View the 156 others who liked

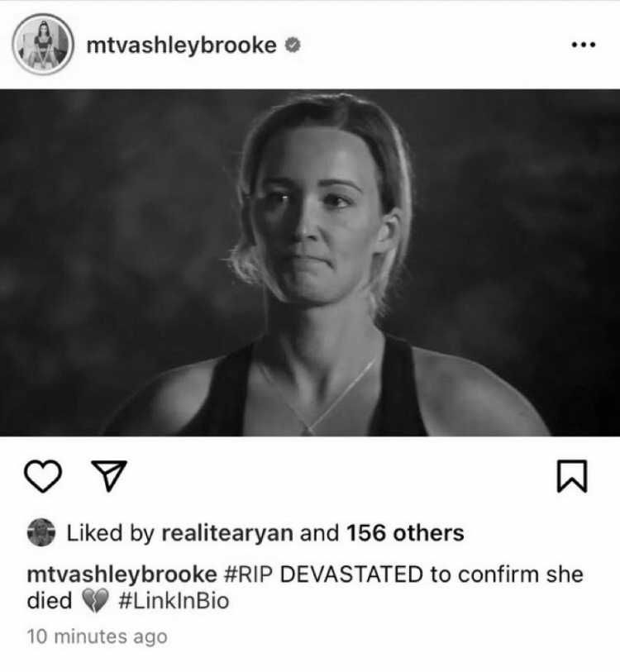pyautogui.click(x=405, y=532)
